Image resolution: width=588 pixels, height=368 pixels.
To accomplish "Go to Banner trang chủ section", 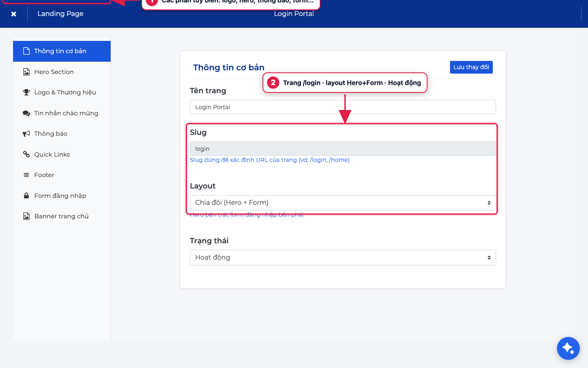I will (x=62, y=216).
